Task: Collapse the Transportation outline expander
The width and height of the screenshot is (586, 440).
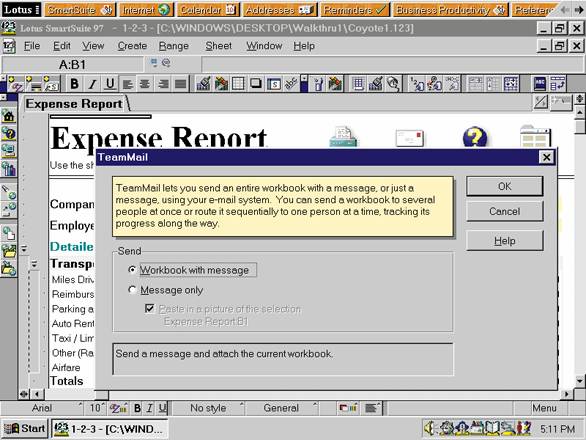Action: coord(34,264)
